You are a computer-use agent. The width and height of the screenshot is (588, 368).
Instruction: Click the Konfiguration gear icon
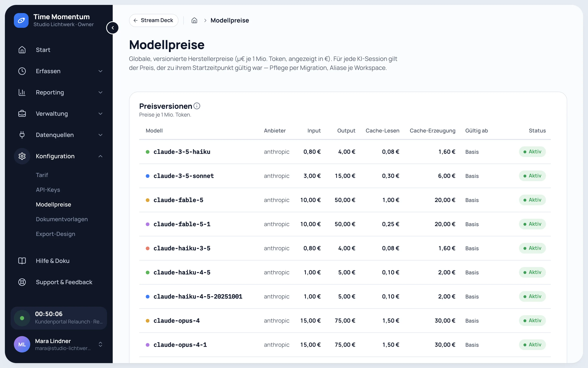point(22,156)
